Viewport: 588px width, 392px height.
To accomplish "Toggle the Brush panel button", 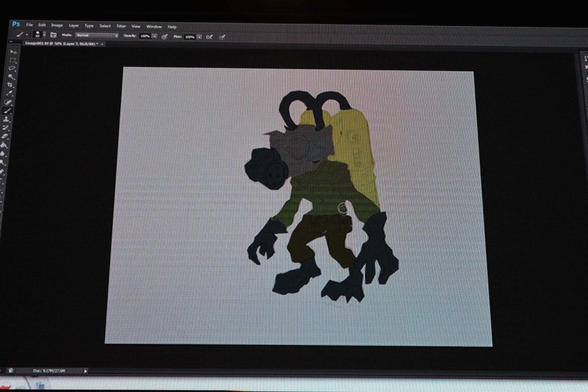I will click(53, 35).
